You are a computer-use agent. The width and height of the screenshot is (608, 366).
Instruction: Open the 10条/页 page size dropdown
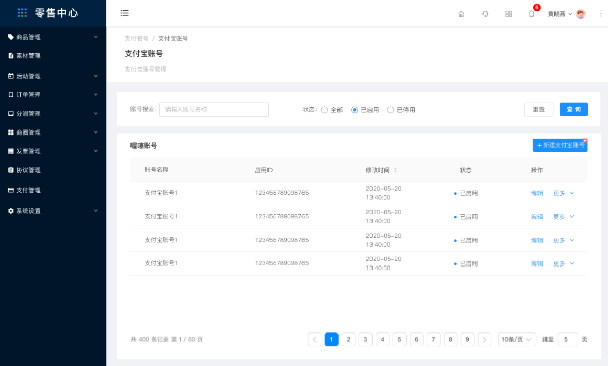517,339
